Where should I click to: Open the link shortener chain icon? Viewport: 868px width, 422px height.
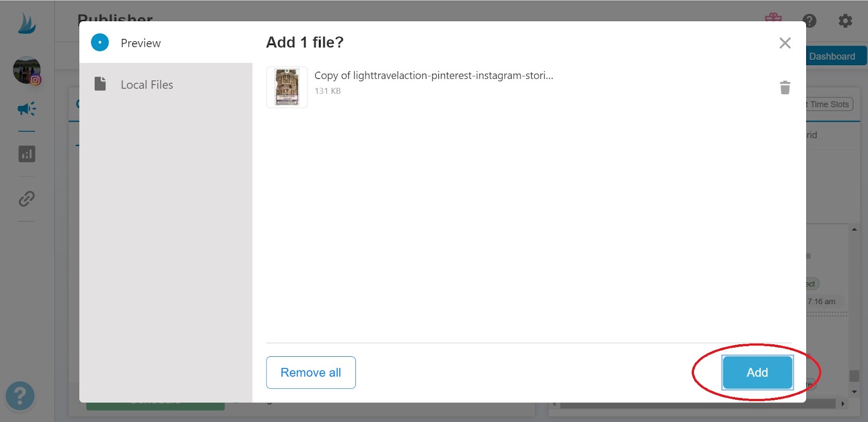click(27, 199)
